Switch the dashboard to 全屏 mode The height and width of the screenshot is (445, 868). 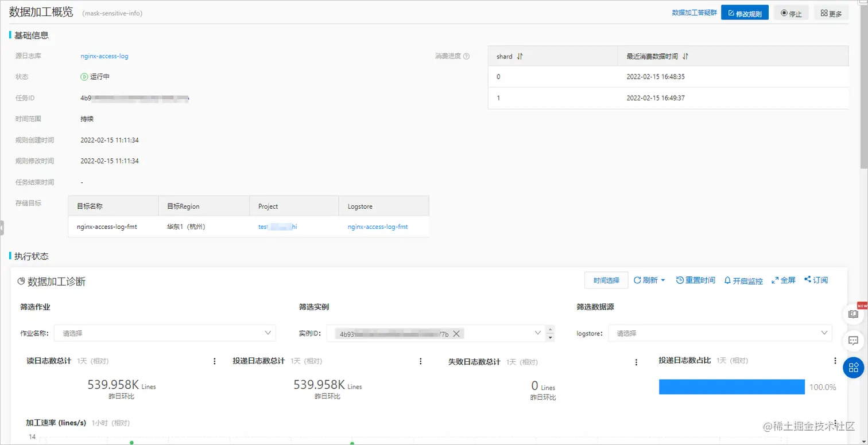(784, 280)
